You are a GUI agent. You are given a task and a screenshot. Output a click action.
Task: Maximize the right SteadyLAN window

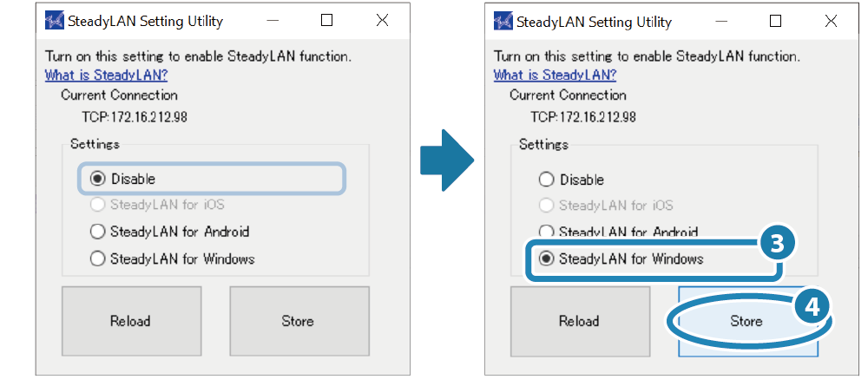(x=775, y=20)
